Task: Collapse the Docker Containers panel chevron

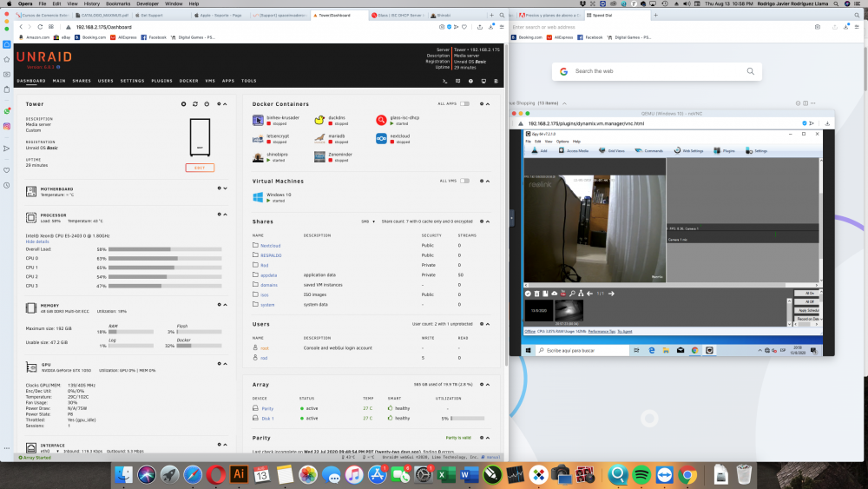Action: coord(488,104)
